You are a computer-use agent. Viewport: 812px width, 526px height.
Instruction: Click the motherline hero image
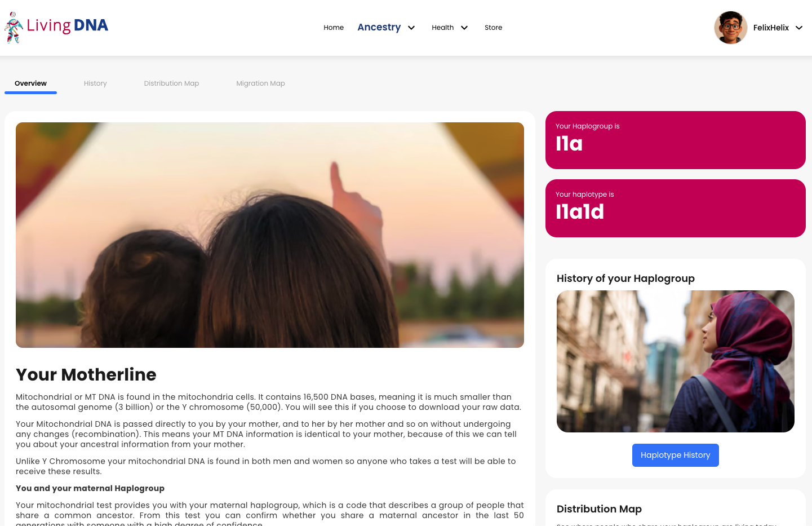click(x=270, y=235)
